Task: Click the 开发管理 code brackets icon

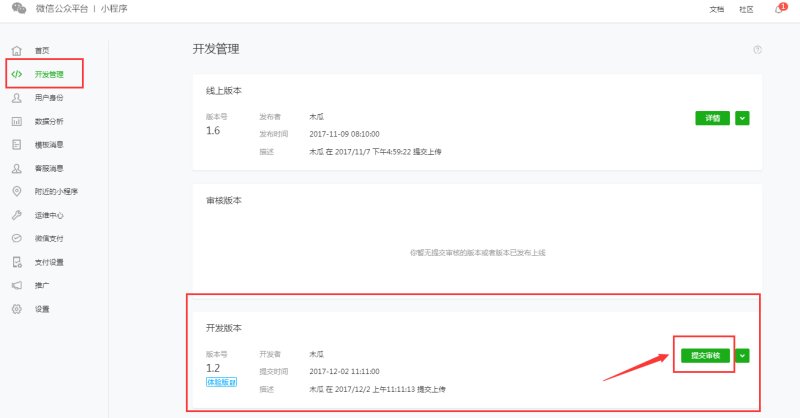Action: (x=17, y=74)
